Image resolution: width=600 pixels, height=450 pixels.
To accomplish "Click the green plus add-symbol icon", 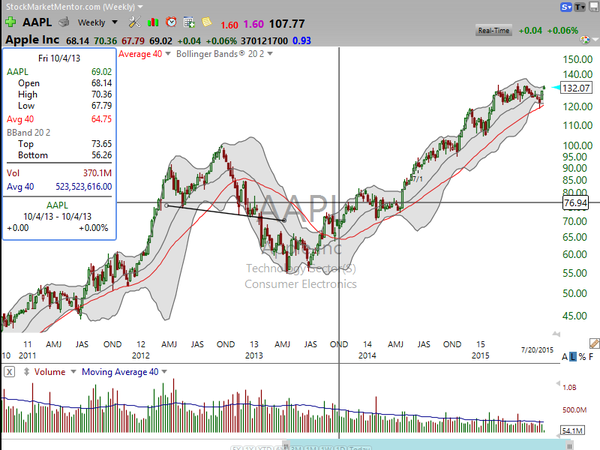I will coord(10,22).
